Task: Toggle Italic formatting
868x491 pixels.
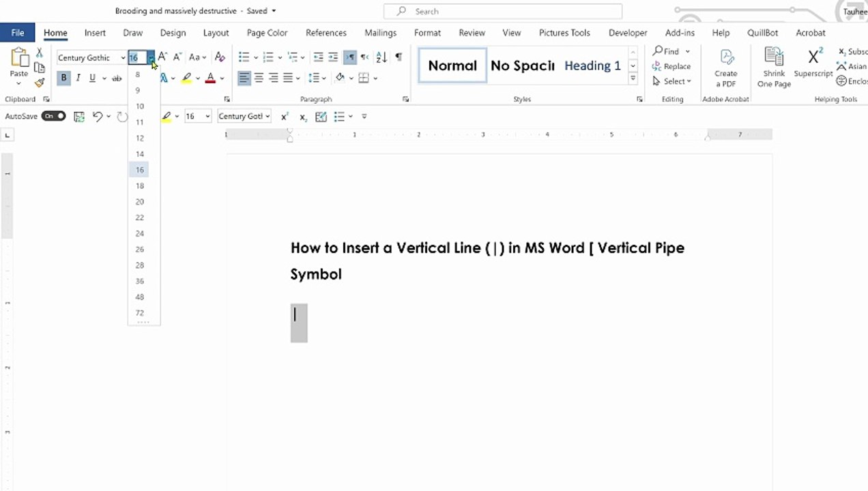Action: pos(78,78)
